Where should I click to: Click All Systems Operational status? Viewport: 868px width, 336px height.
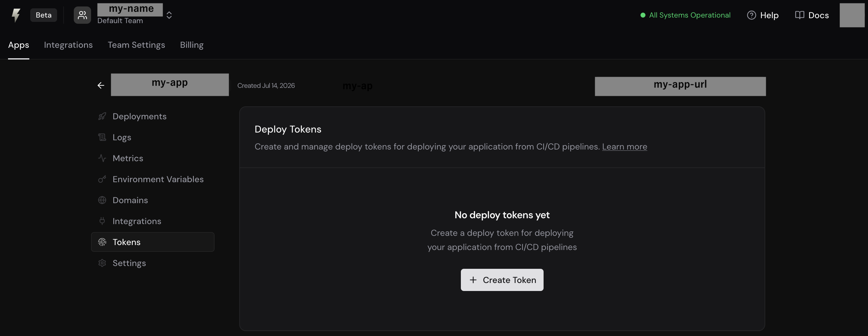(689, 15)
